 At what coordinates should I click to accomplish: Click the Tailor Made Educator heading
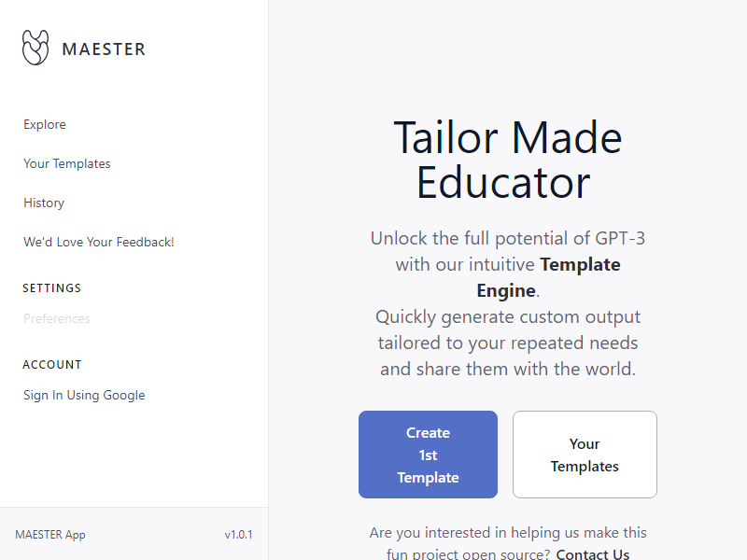507,161
